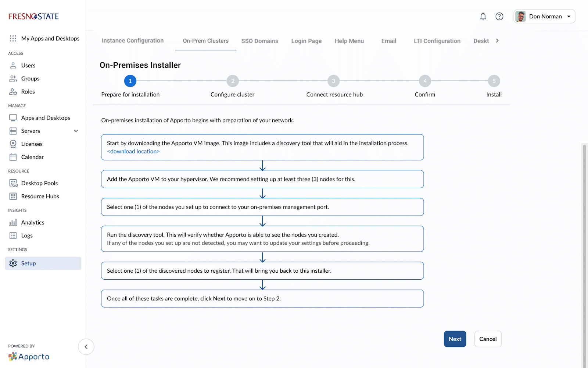This screenshot has height=368, width=588.
Task: Click the notifications bell icon
Action: pos(483,16)
